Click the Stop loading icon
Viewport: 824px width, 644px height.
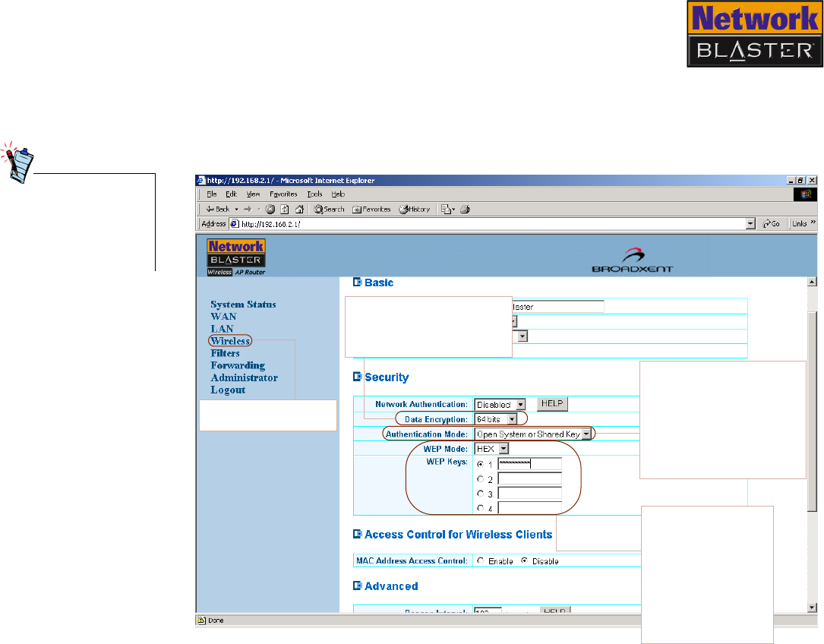pos(270,210)
